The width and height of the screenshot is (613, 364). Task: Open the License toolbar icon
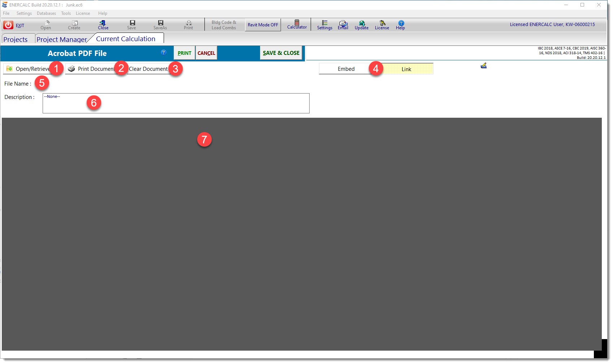click(382, 25)
